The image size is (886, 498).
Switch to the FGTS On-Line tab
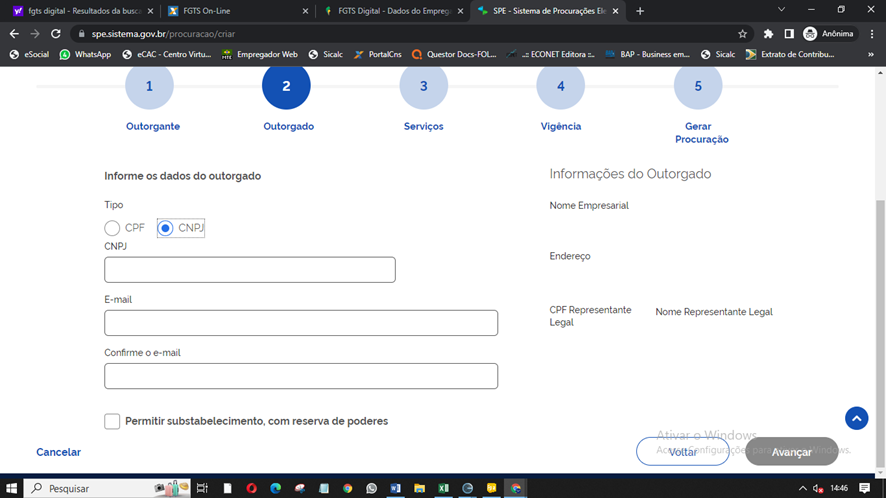235,11
